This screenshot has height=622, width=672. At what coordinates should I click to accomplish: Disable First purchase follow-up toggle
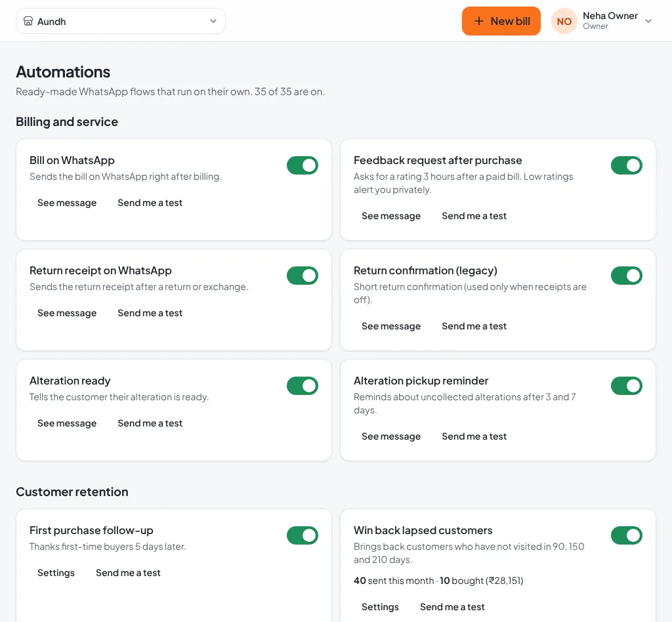302,535
